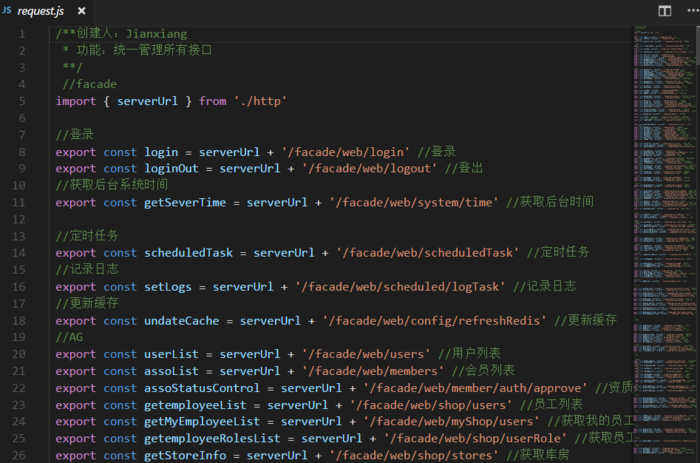The height and width of the screenshot is (463, 700).
Task: Click the '//用户列表' trailing comment
Action: [x=470, y=354]
